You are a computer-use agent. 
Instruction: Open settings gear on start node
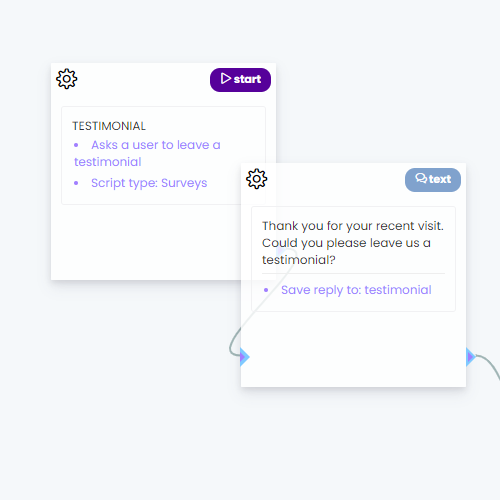(67, 79)
